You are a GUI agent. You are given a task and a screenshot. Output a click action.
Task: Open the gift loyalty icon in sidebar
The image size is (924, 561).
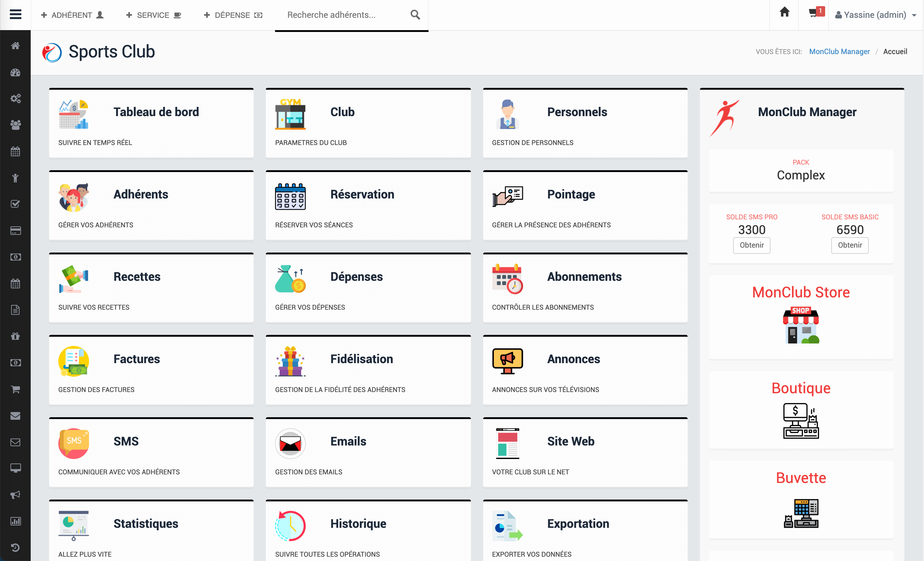click(x=15, y=336)
